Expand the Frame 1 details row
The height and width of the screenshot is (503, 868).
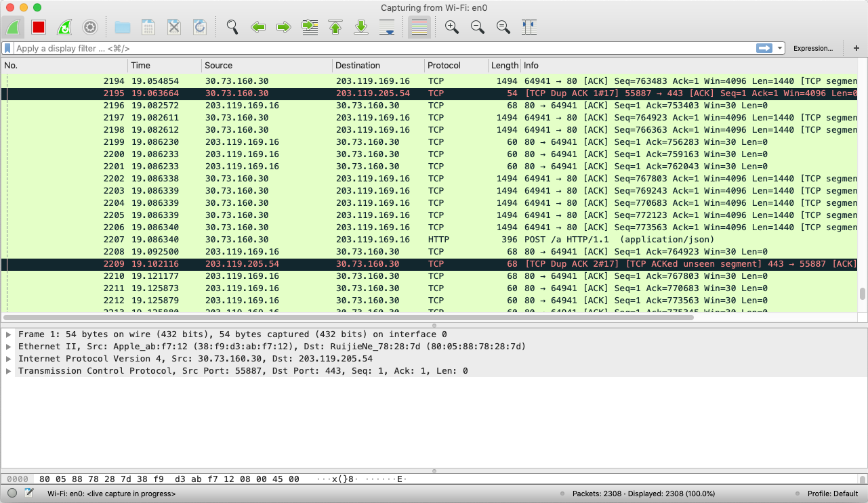9,334
